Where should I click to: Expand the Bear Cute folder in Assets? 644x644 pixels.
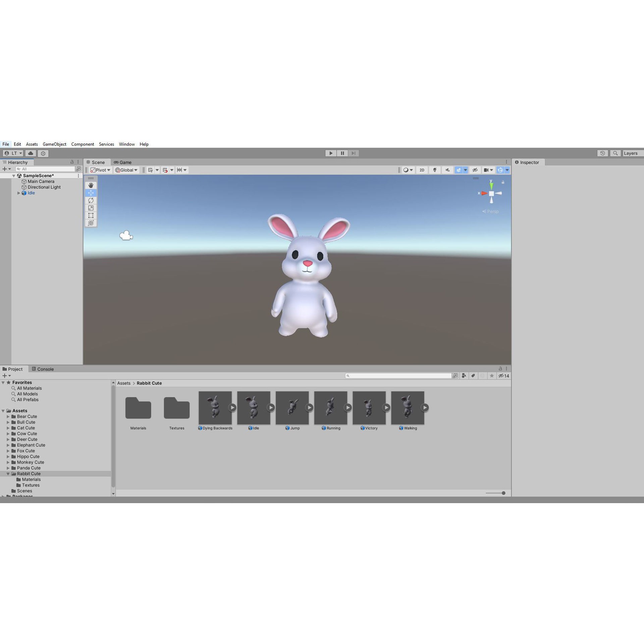8,416
